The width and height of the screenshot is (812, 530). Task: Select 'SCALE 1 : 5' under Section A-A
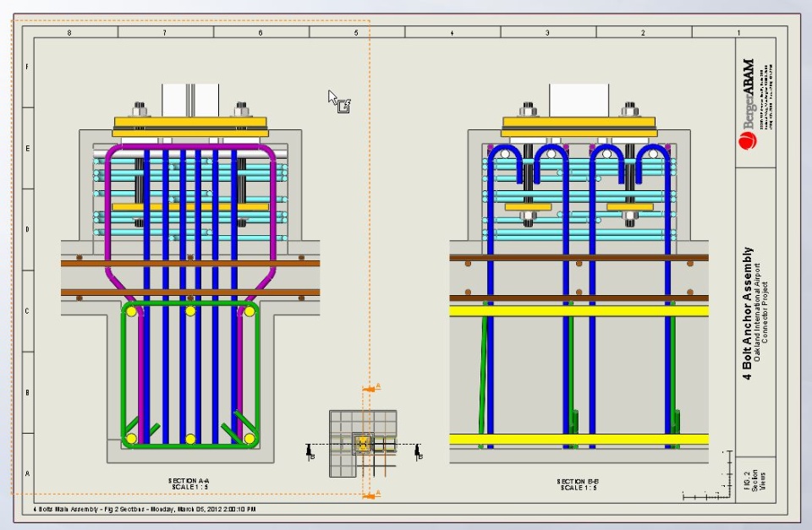[x=189, y=487]
